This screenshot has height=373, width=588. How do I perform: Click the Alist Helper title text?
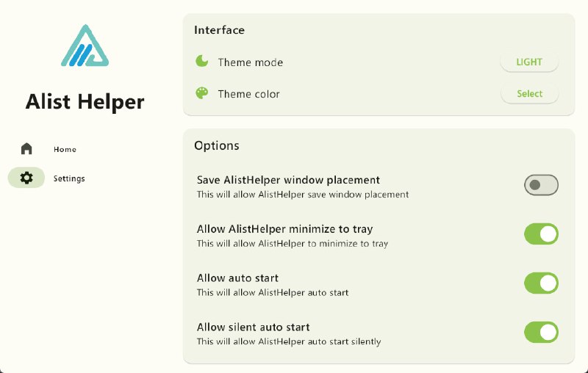85,101
